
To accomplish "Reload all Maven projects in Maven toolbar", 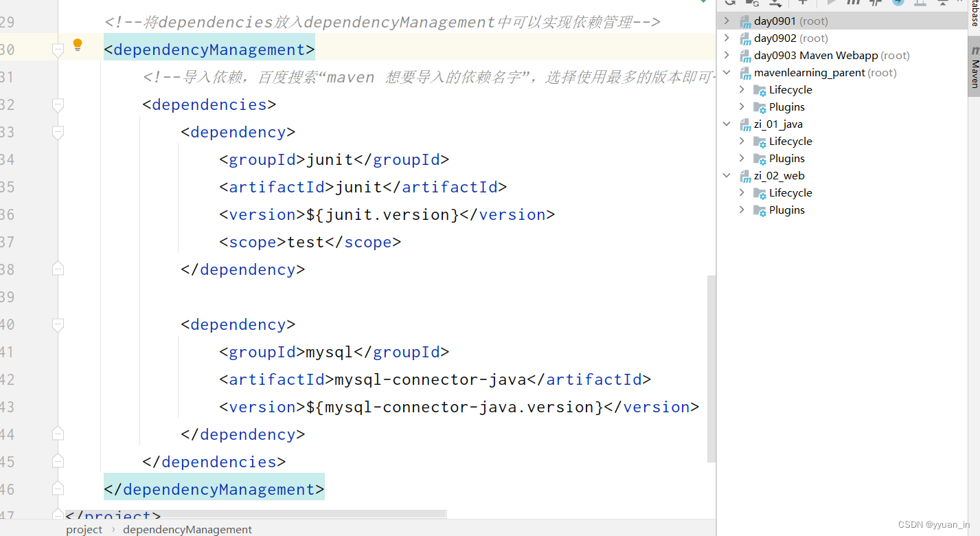I will click(730, 2).
